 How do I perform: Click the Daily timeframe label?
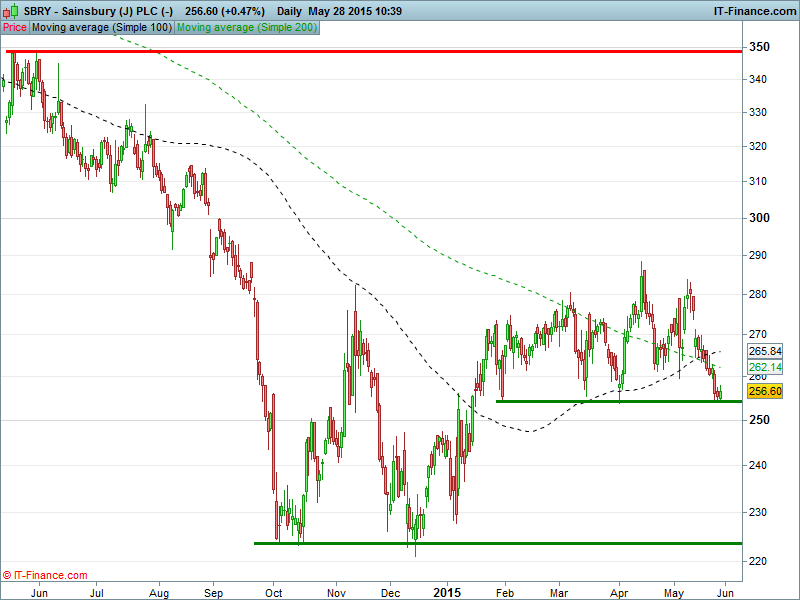click(x=291, y=11)
